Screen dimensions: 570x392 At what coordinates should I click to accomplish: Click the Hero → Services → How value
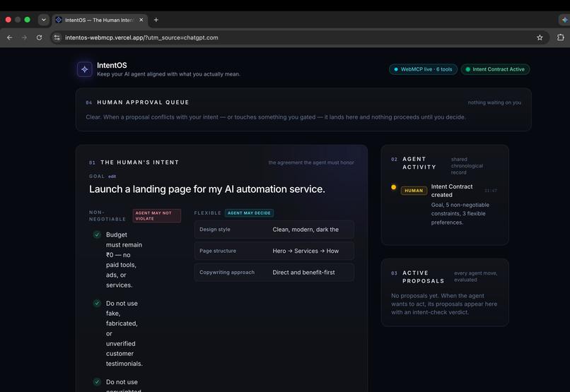306,251
